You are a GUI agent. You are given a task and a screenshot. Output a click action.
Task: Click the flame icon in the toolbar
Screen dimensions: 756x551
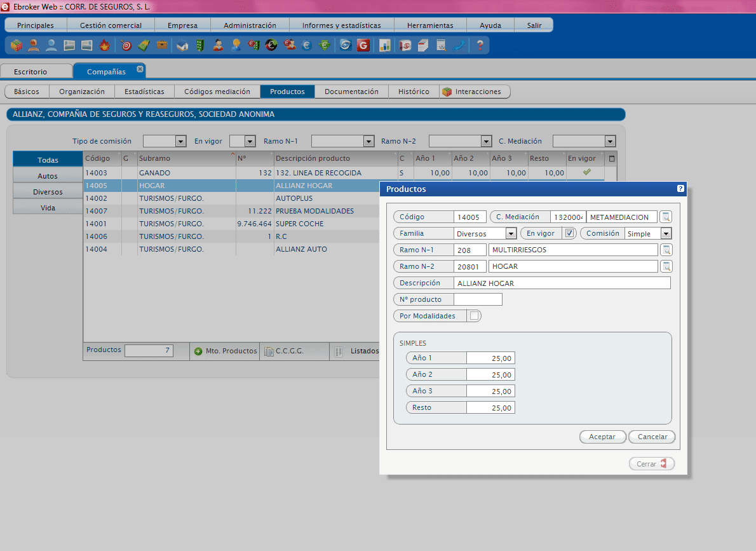pyautogui.click(x=105, y=45)
